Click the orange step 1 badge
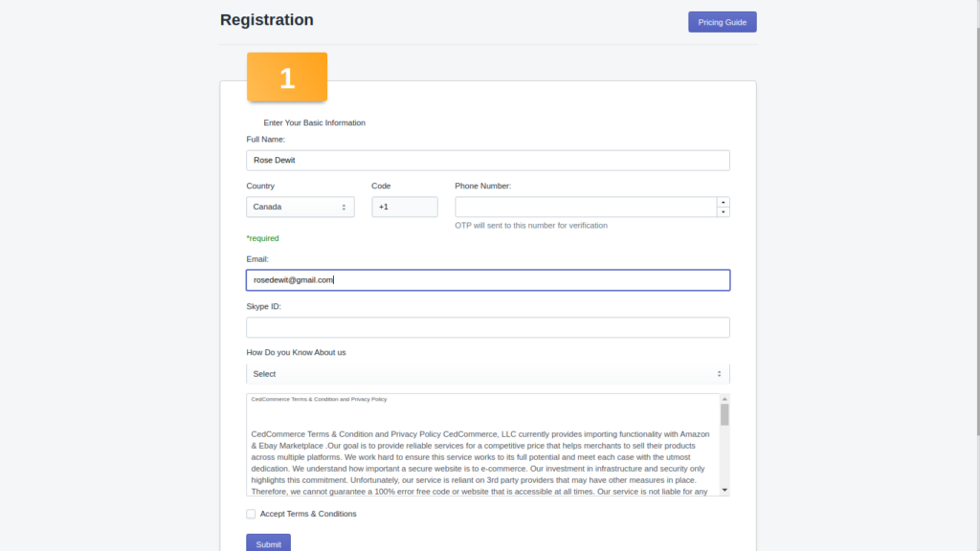 (x=287, y=77)
